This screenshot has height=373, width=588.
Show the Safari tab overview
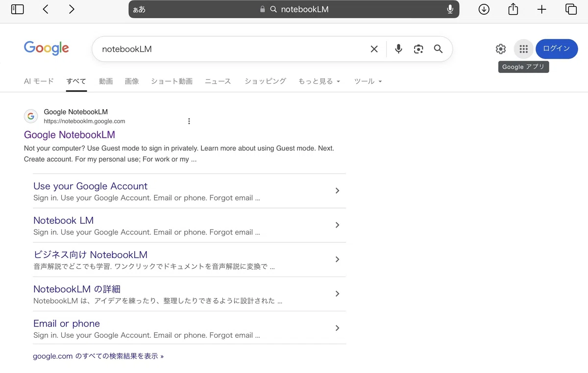tap(571, 9)
